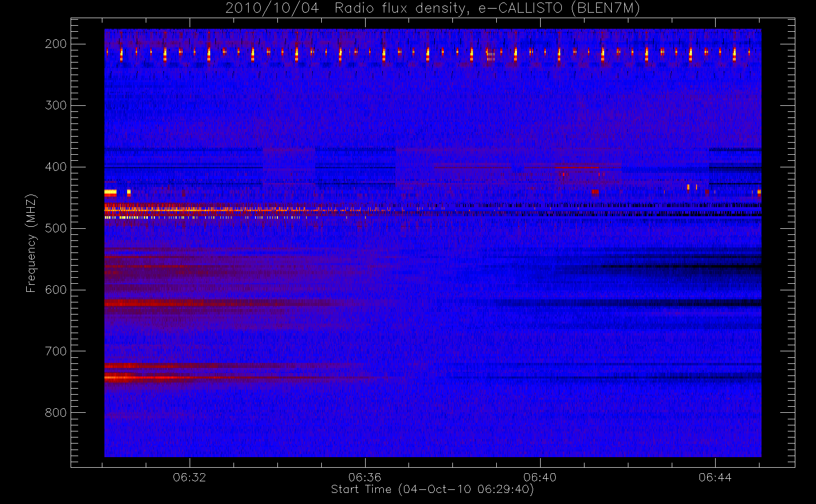Click the 'Start Time (04-Oct-10 06:29:40)' axis label
Screen dimensions: 816x504
pos(432,489)
